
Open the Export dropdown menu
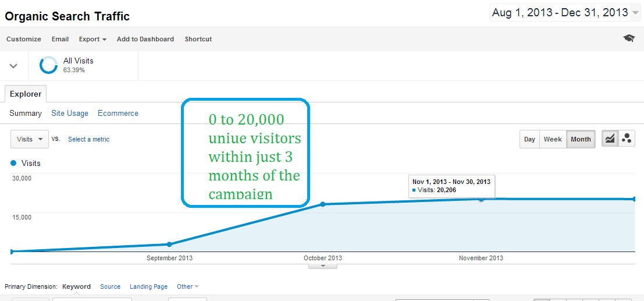[x=93, y=39]
